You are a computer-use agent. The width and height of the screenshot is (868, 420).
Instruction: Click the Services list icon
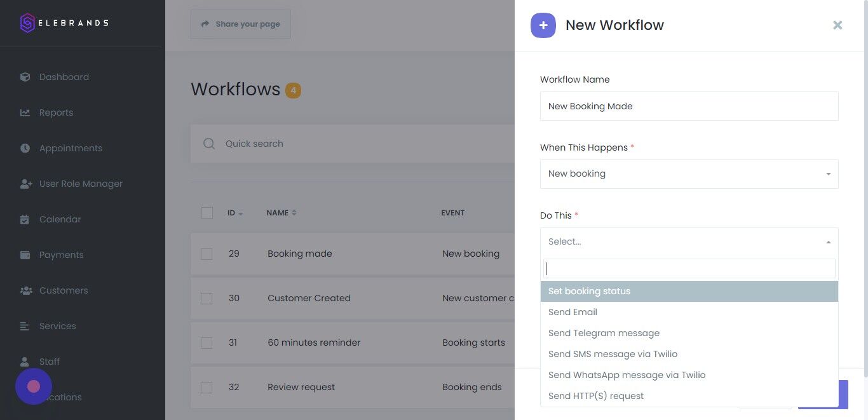click(25, 326)
